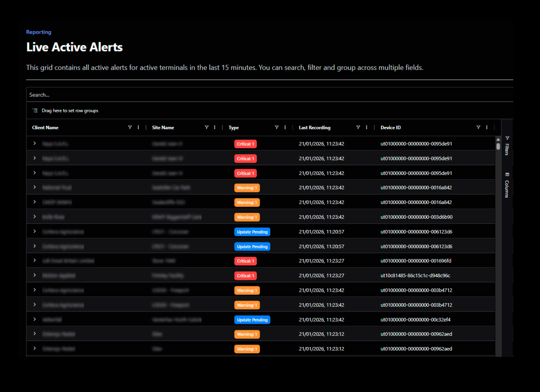The height and width of the screenshot is (392, 540).
Task: Expand the row with device ID ut10c81485-86c15c1c-d948c96c
Action: 35,275
